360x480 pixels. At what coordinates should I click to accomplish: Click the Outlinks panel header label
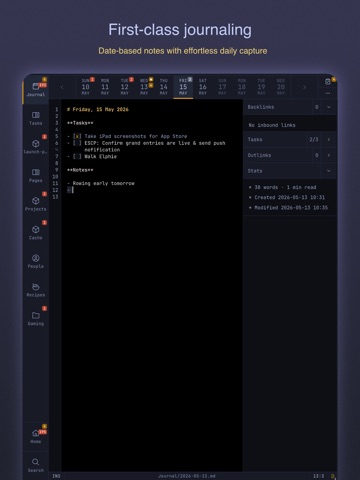tap(259, 155)
